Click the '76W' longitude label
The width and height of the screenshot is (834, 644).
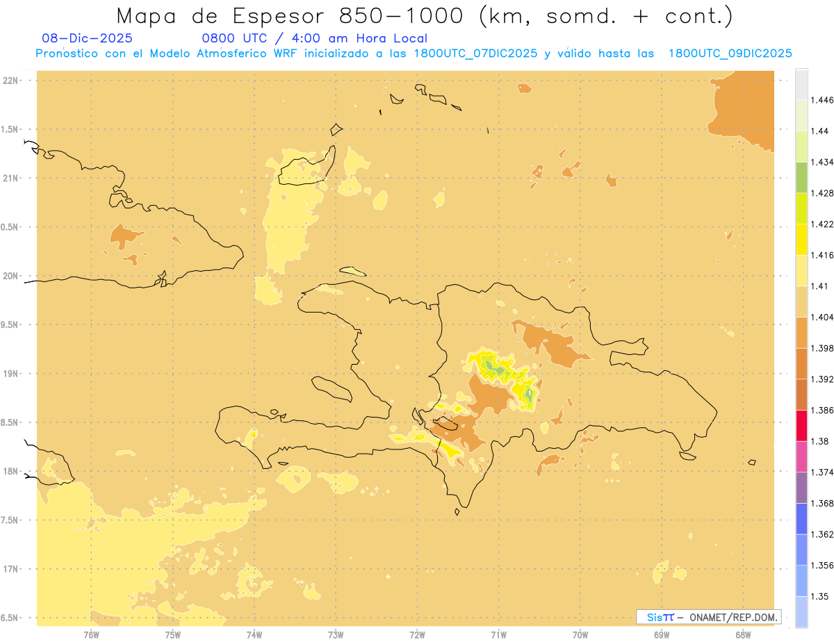[91, 634]
